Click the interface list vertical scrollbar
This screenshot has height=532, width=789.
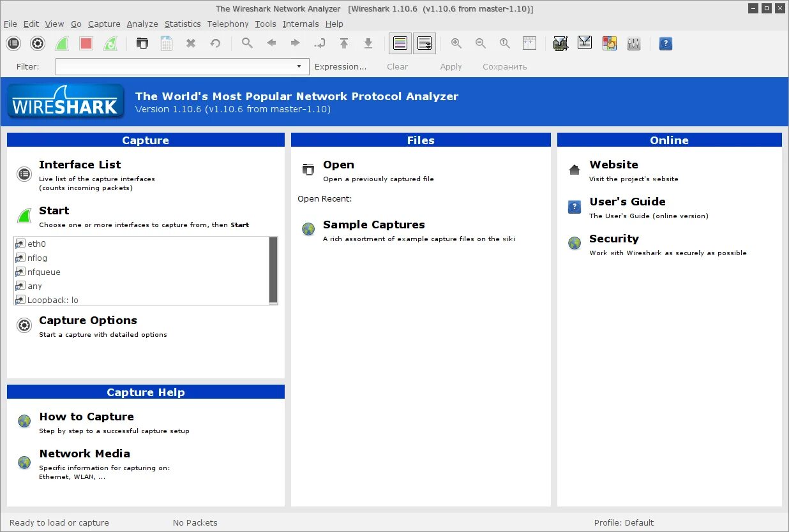point(273,270)
